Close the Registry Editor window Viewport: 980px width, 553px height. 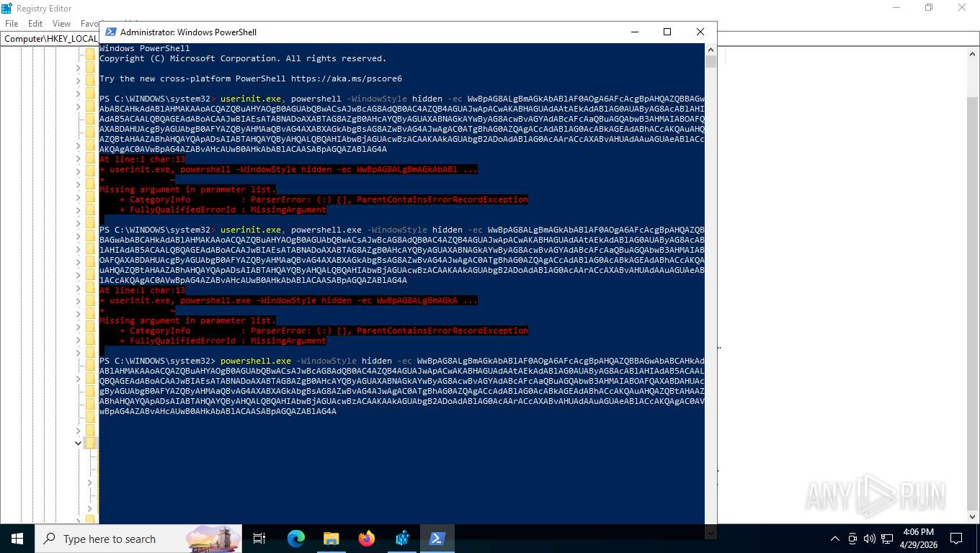pos(962,8)
